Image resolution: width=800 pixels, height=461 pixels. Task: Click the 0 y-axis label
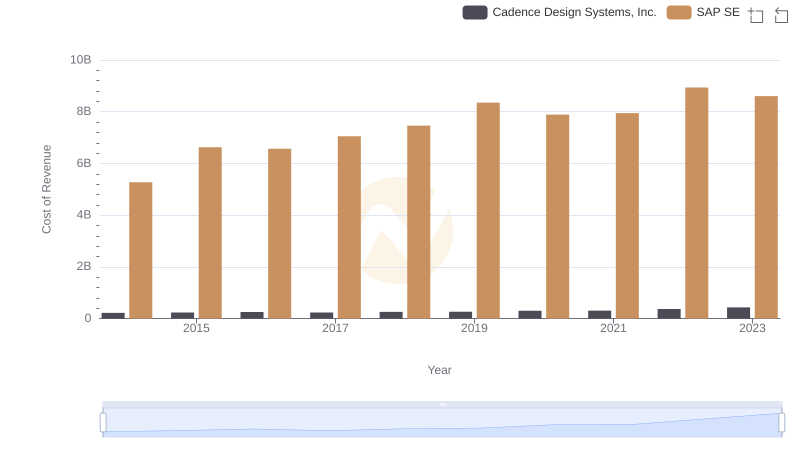click(x=88, y=318)
